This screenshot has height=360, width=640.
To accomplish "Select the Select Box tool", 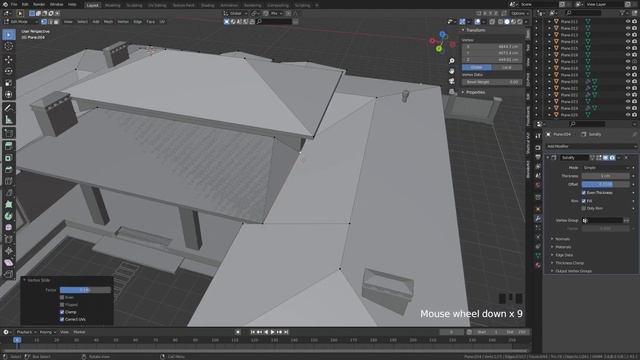I will 9,34.
